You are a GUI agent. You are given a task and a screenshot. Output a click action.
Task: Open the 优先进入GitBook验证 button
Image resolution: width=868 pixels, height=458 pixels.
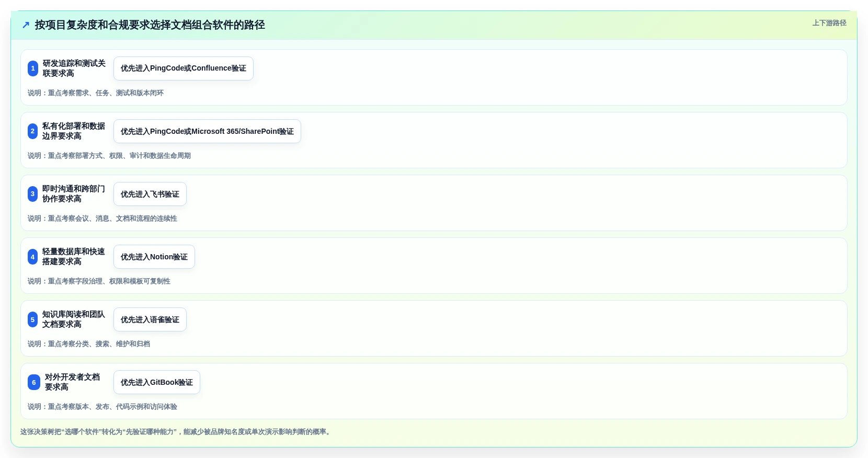[157, 382]
